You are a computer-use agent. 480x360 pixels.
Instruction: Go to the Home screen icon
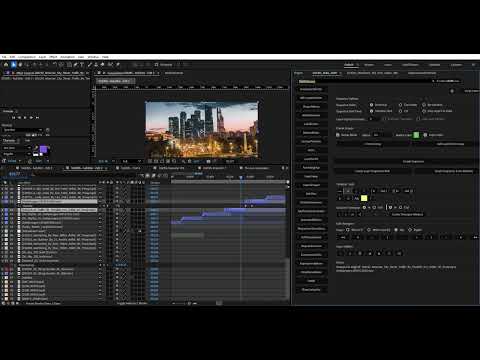coord(6,65)
